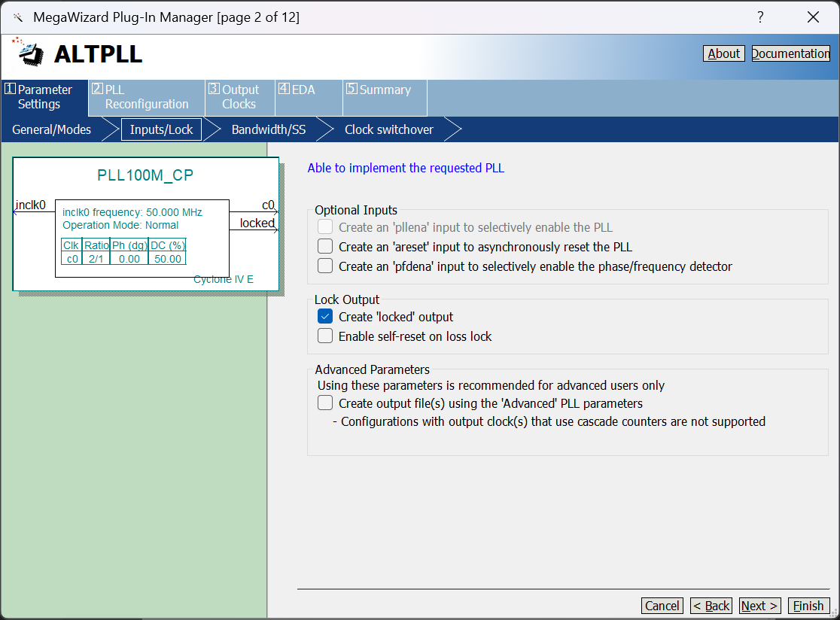Screen dimensions: 840x620
Task: Click 'Able to implement the requested PLL' message
Action: pyautogui.click(x=406, y=168)
